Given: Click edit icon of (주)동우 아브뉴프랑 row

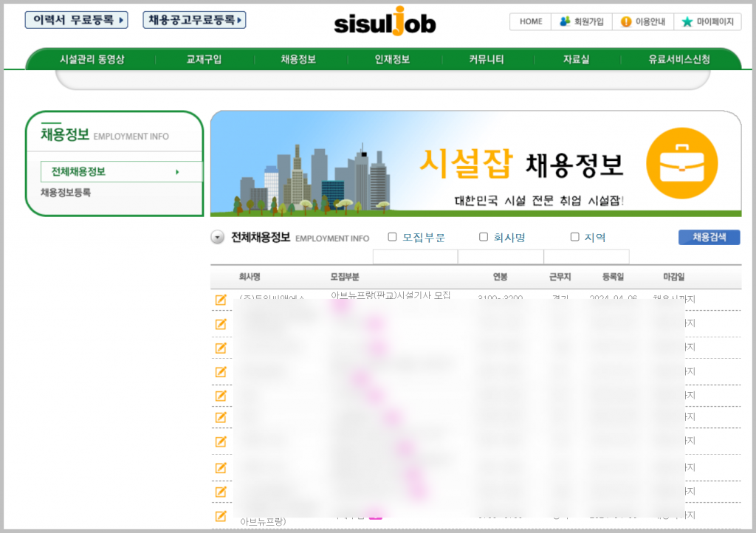Looking at the screenshot, I should pyautogui.click(x=221, y=300).
